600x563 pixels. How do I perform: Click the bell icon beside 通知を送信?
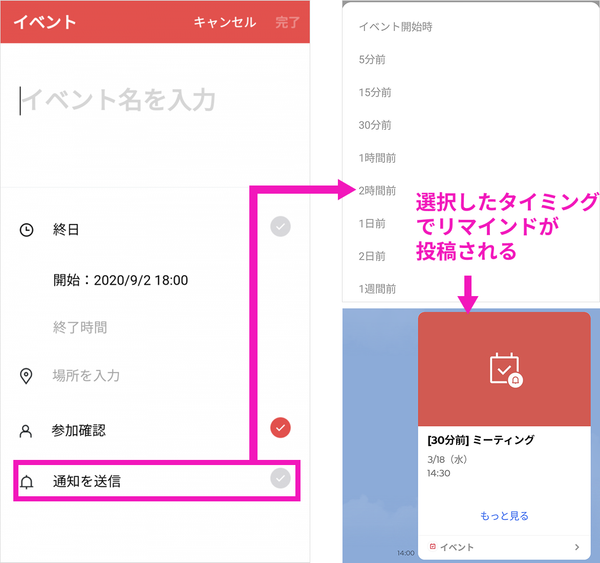(26, 482)
